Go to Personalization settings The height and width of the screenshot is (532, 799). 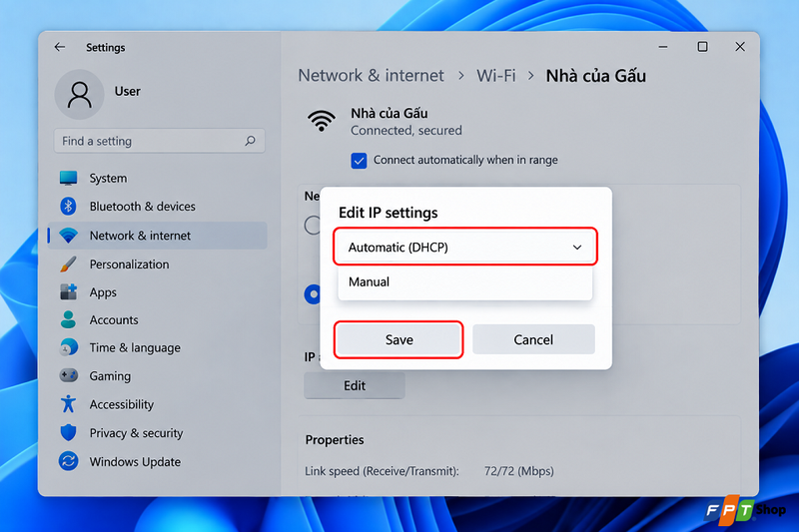point(157,265)
